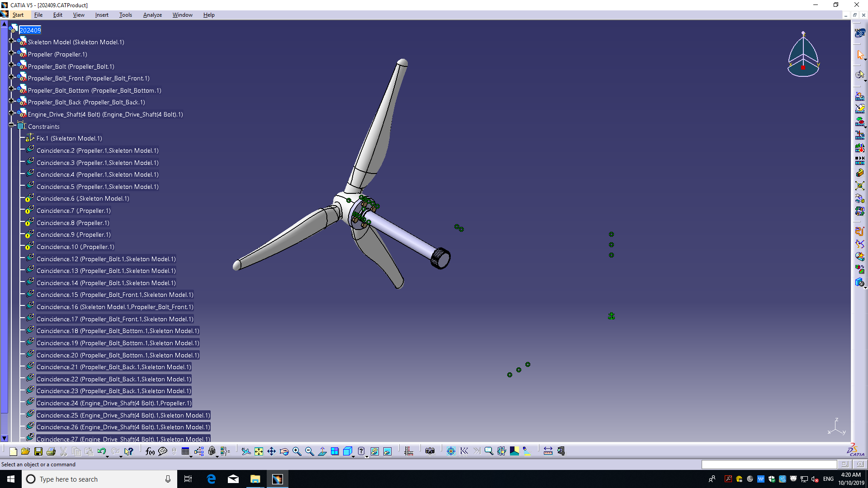Open File Explorer from Windows taskbar

click(255, 479)
